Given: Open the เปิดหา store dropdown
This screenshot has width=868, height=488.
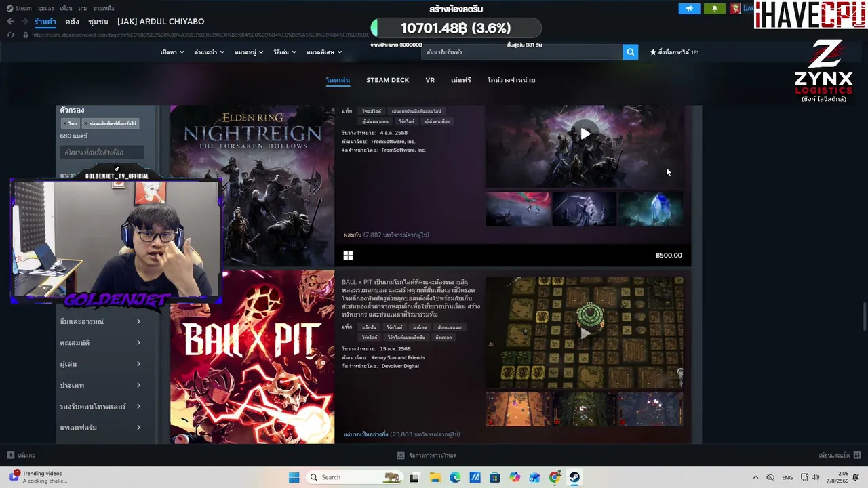Looking at the screenshot, I should [172, 52].
